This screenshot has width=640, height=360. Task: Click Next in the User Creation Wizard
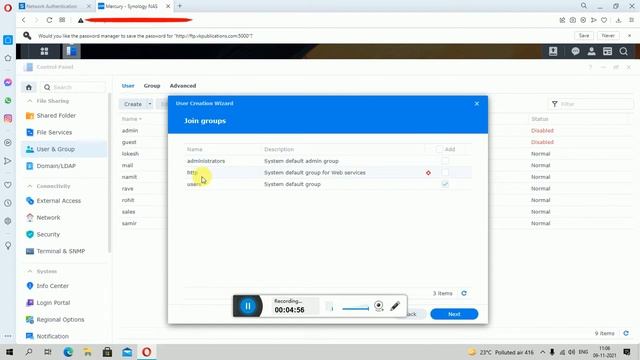(x=454, y=314)
